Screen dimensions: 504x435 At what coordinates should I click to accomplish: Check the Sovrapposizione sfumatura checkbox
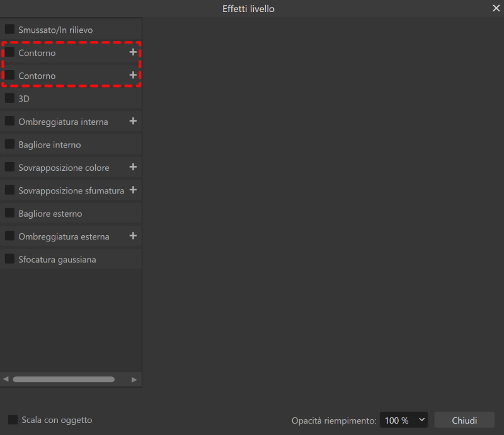click(9, 190)
